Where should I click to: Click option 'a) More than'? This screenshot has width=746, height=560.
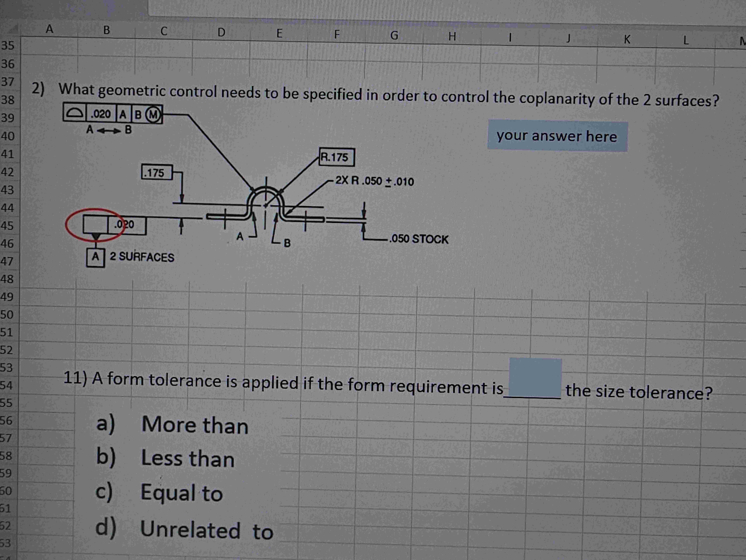(172, 425)
